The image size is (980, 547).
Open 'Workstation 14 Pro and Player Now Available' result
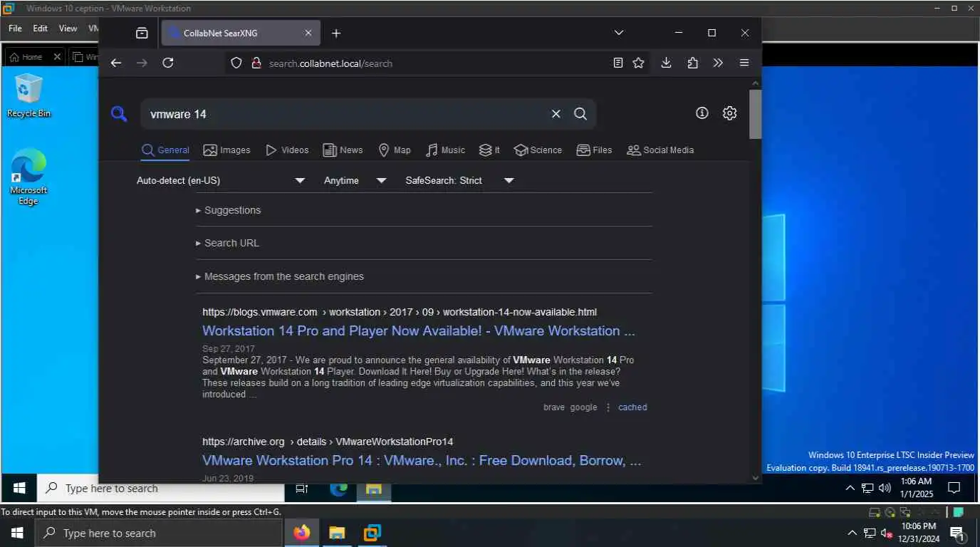pos(419,330)
